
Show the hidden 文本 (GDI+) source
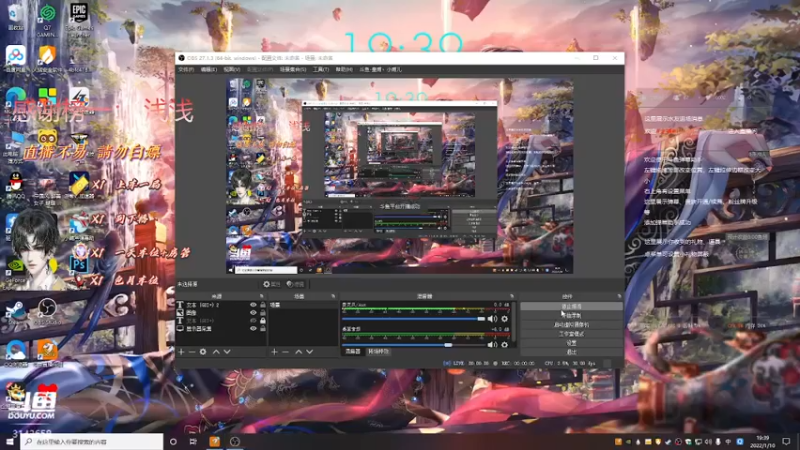[253, 320]
